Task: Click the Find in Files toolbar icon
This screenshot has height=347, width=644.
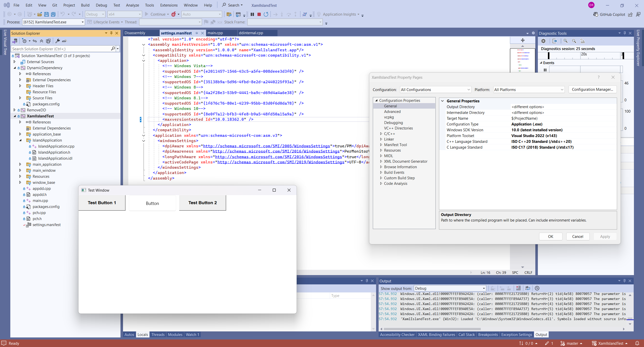Action: [229, 14]
